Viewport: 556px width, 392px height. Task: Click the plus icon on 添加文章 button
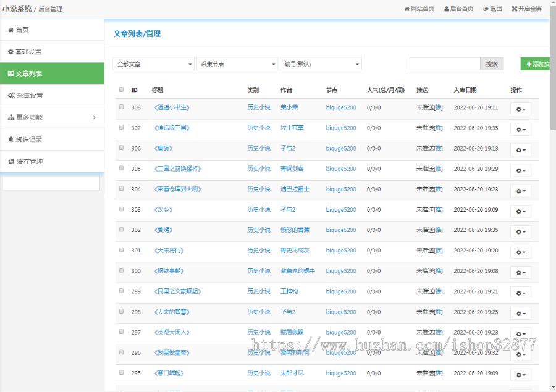click(529, 64)
